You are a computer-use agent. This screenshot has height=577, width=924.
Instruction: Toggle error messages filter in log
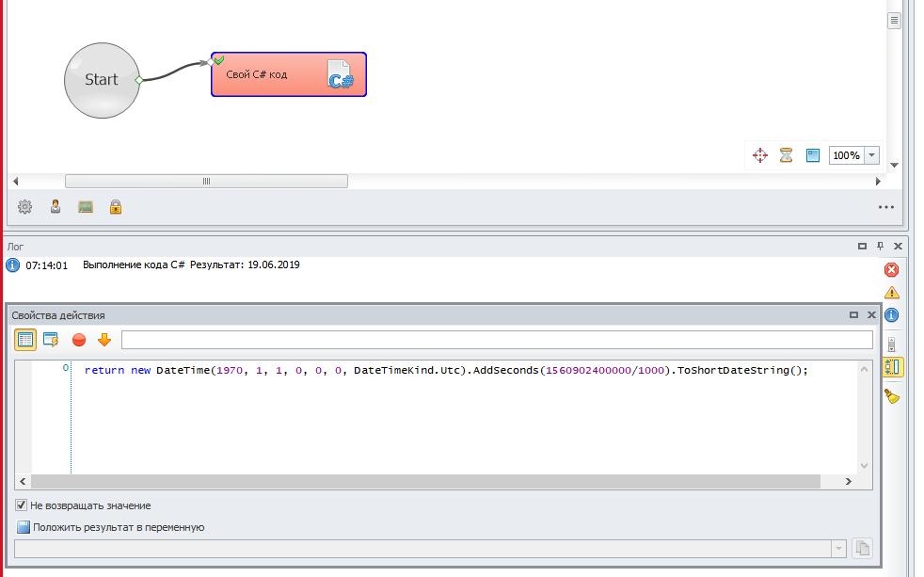pos(892,270)
